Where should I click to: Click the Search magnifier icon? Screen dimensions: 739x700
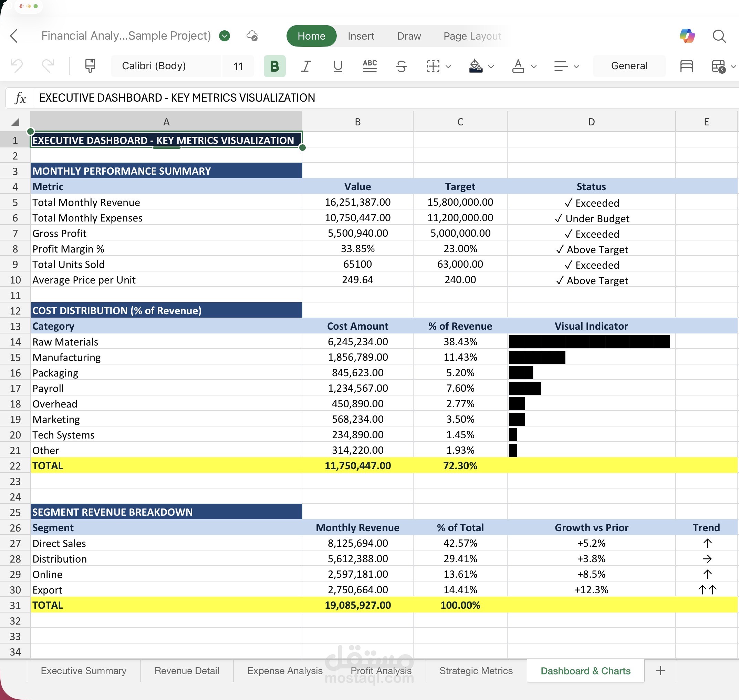point(719,36)
